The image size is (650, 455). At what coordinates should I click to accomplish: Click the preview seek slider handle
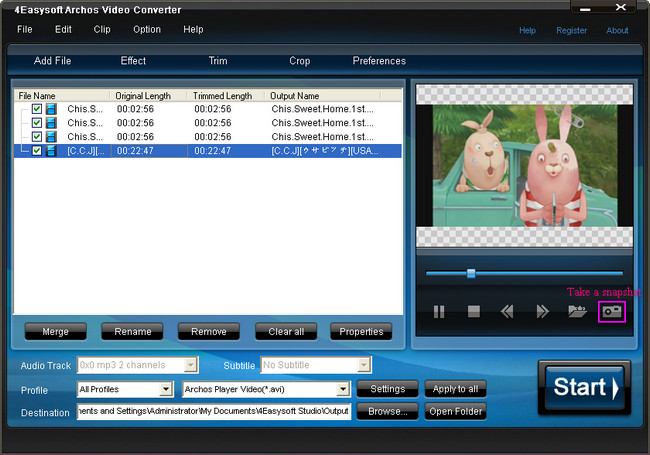(471, 273)
